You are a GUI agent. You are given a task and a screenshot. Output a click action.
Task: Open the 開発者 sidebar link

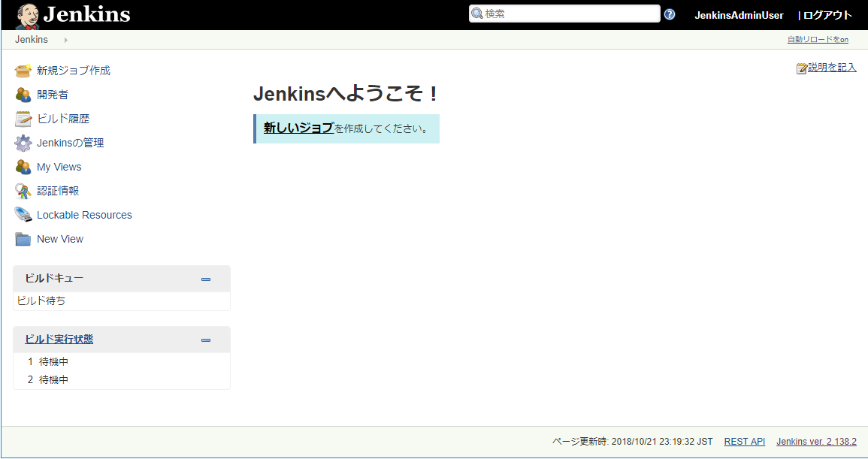pos(53,95)
